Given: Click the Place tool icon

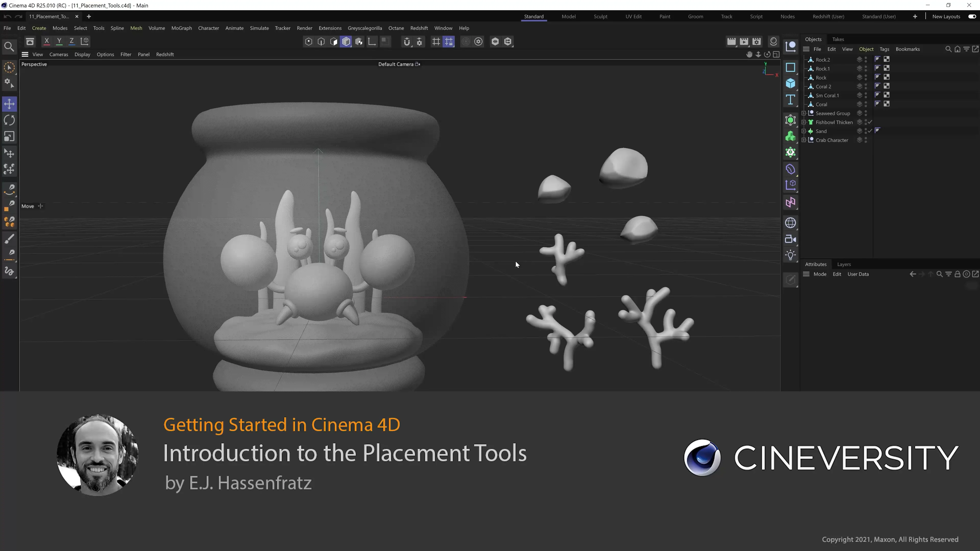Looking at the screenshot, I should click(9, 154).
